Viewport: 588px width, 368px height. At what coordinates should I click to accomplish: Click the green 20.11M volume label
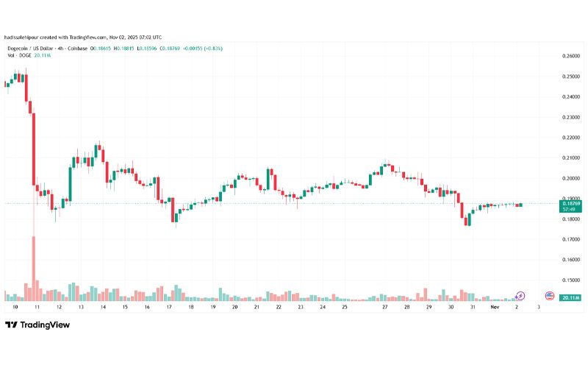[x=570, y=298]
